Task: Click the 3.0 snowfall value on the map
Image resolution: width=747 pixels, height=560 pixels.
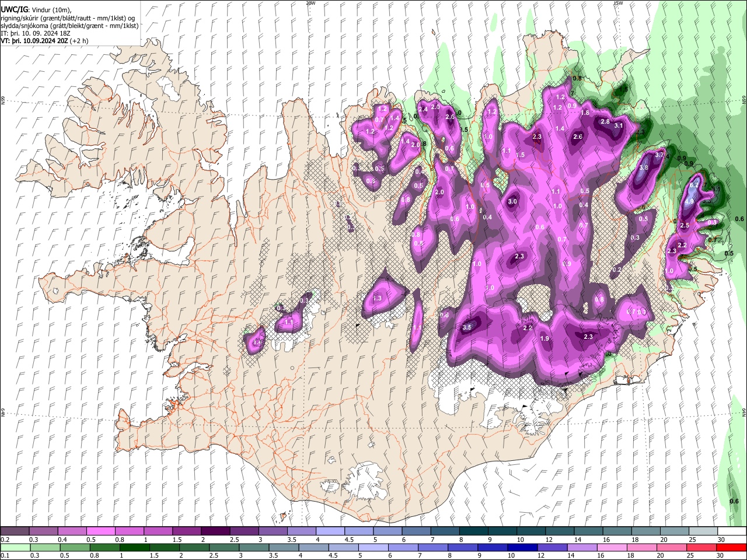Action: click(512, 201)
